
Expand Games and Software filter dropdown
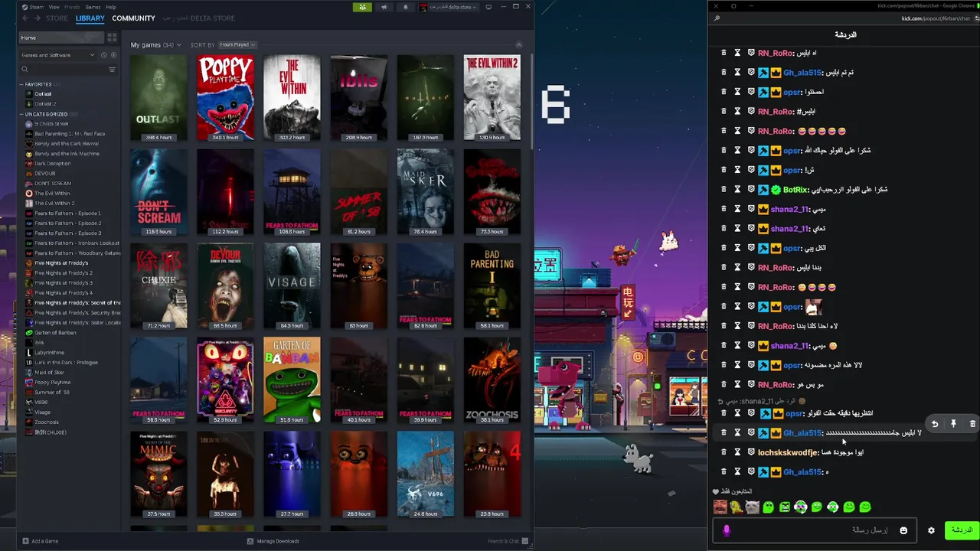[58, 55]
